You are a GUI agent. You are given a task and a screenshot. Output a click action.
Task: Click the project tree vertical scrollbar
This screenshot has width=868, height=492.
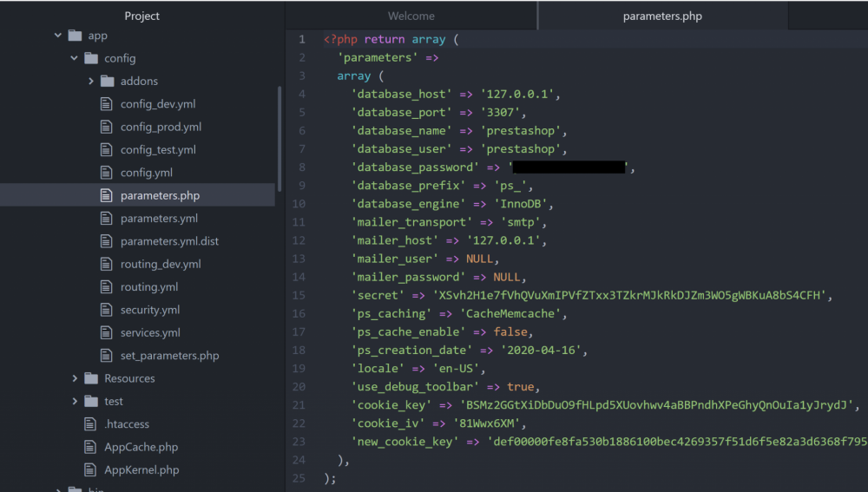click(279, 138)
